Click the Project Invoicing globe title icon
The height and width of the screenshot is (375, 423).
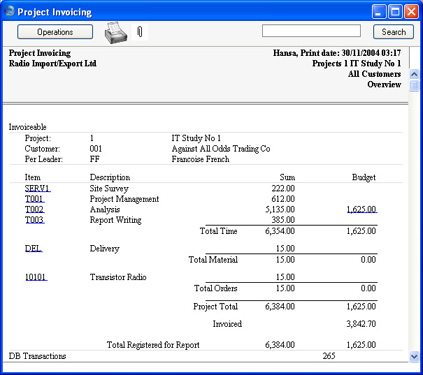click(x=9, y=11)
